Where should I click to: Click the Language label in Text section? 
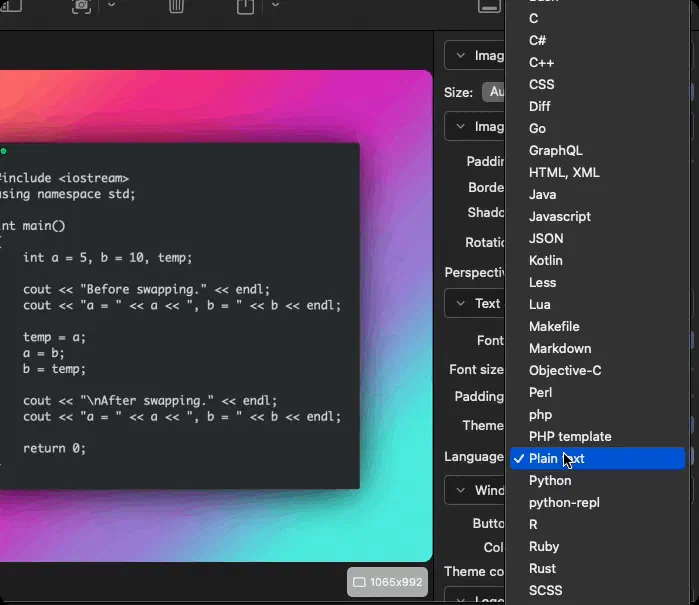tap(474, 457)
